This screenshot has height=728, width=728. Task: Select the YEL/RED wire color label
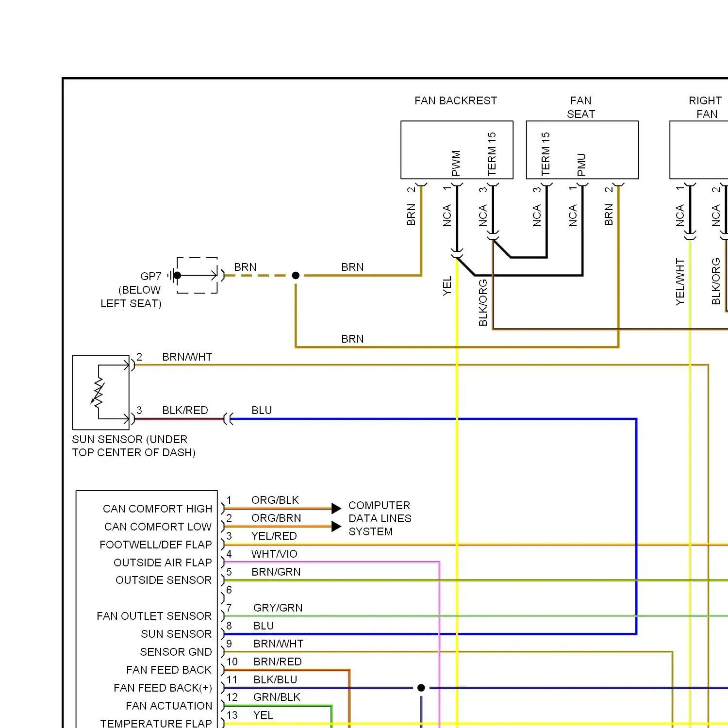tap(274, 536)
